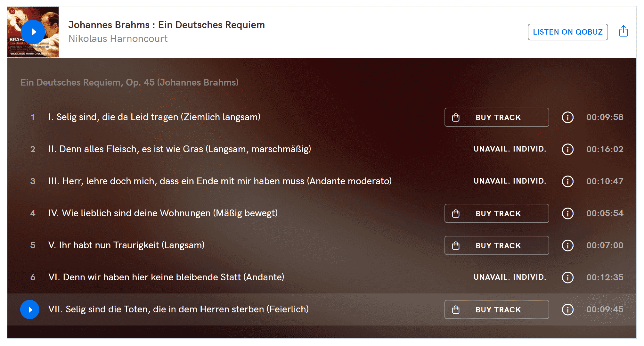
Task: View info for track 4 Wie lieblich
Action: pyautogui.click(x=567, y=213)
